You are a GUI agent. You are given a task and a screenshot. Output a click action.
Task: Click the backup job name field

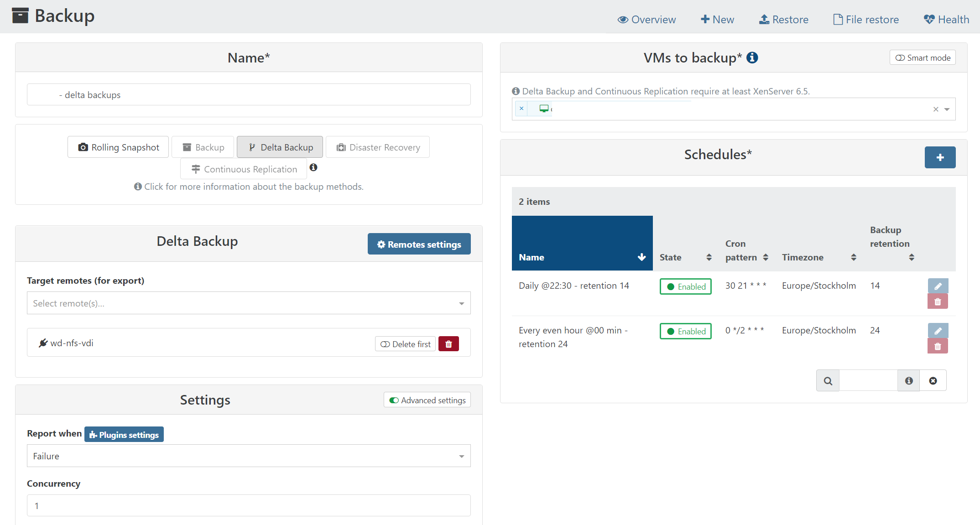249,95
